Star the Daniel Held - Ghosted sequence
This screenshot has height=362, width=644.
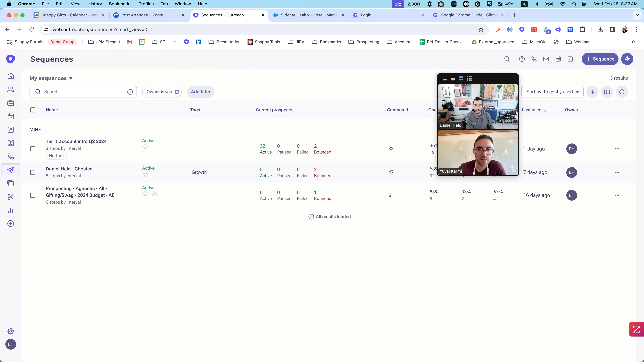146,174
